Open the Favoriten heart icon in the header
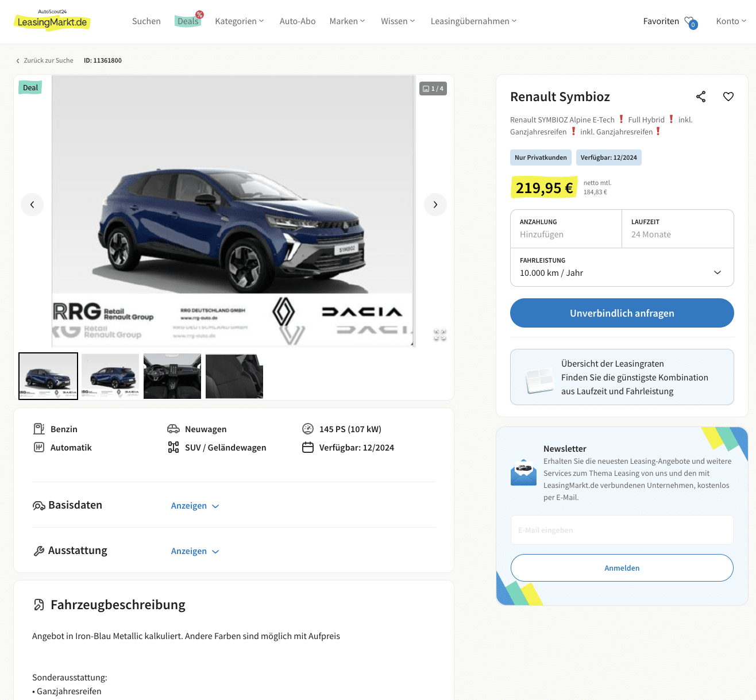 [x=691, y=22]
